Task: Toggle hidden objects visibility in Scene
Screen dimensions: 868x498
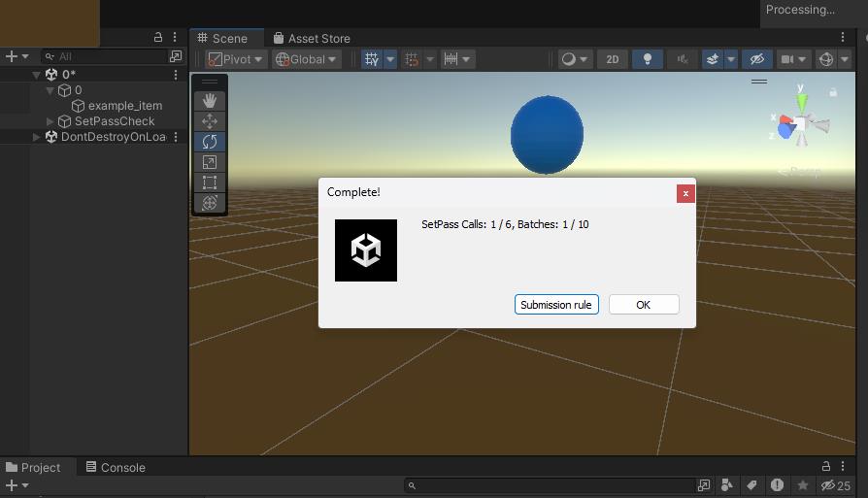Action: tap(757, 59)
